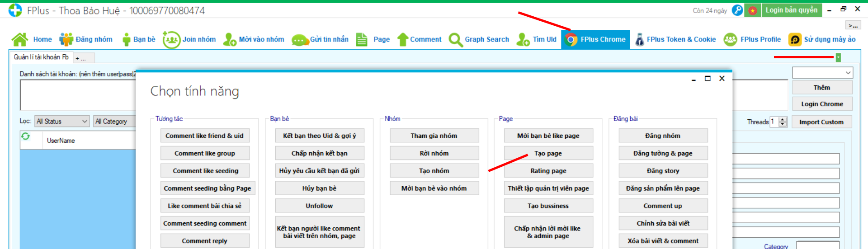The height and width of the screenshot is (249, 868).
Task: Click Login bản quyền button
Action: coord(791,10)
